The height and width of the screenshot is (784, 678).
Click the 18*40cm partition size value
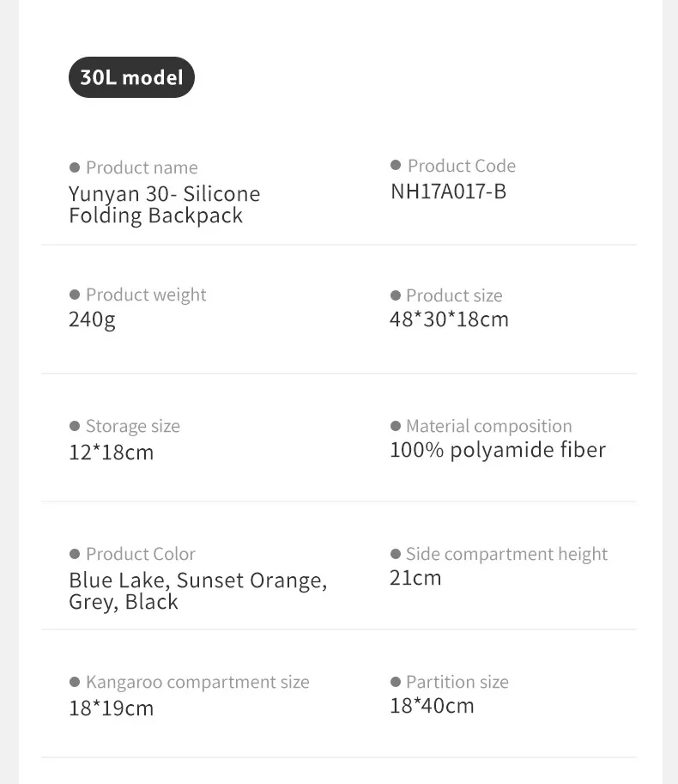(432, 706)
